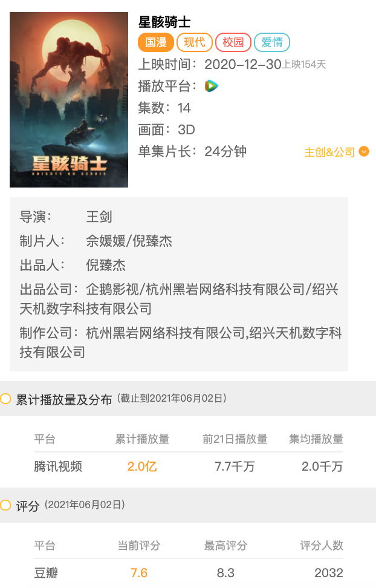Viewport: 376px width, 588px height.
Task: Click the 7.6 current Douban rating
Action: click(138, 573)
